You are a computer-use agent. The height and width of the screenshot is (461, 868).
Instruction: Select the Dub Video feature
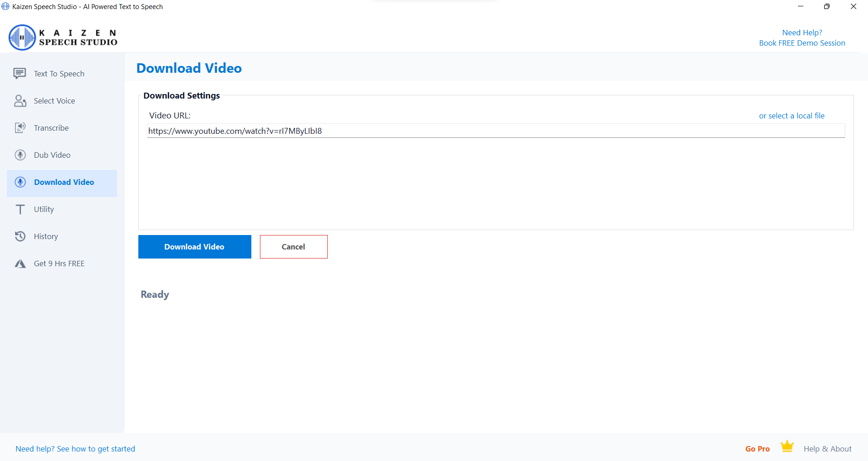pyautogui.click(x=52, y=155)
